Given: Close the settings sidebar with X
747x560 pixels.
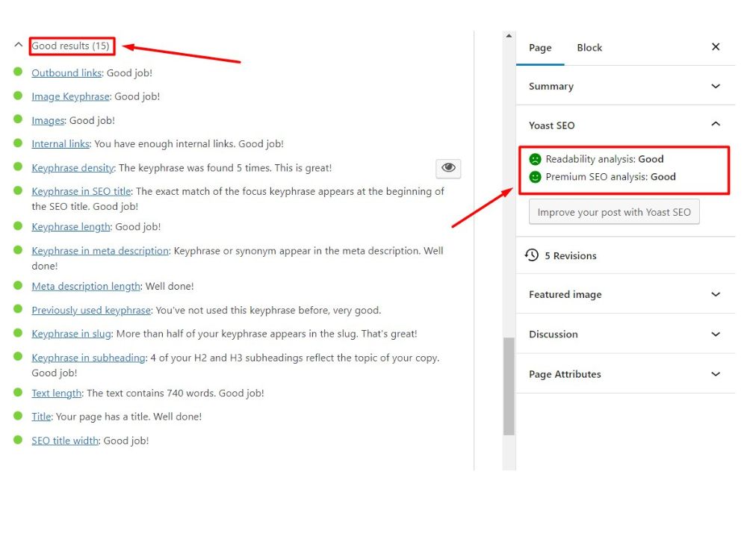Looking at the screenshot, I should pos(716,46).
